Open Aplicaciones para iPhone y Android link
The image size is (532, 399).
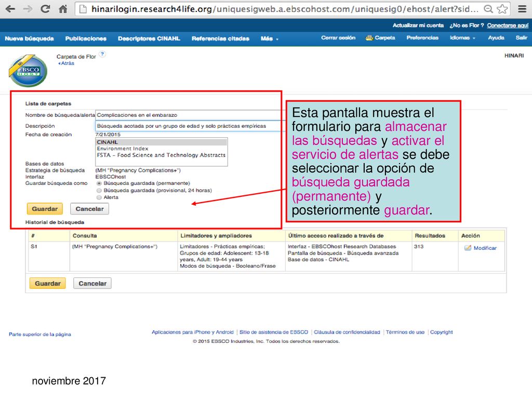click(x=193, y=332)
